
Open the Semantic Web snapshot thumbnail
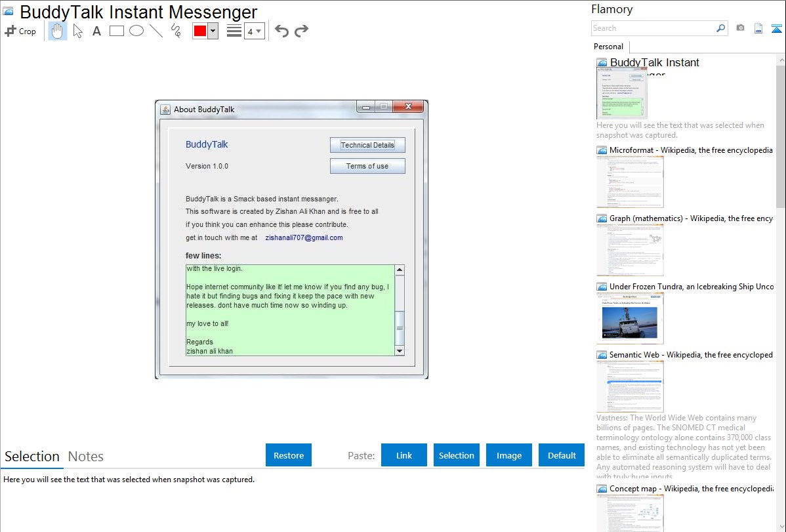click(630, 386)
